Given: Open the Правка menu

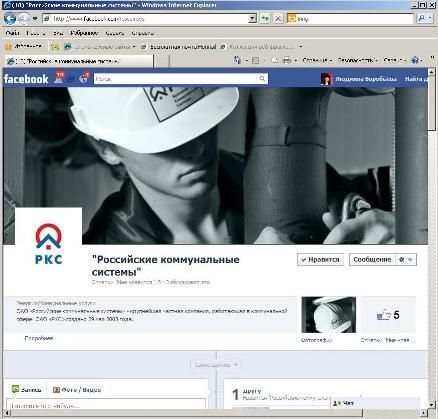Looking at the screenshot, I should click(x=35, y=33).
